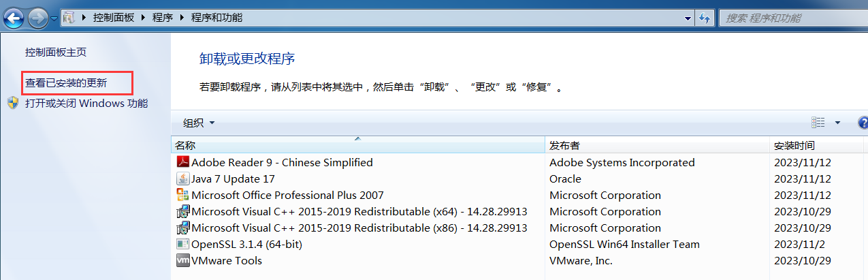
Task: Click the help question mark icon
Action: [863, 123]
